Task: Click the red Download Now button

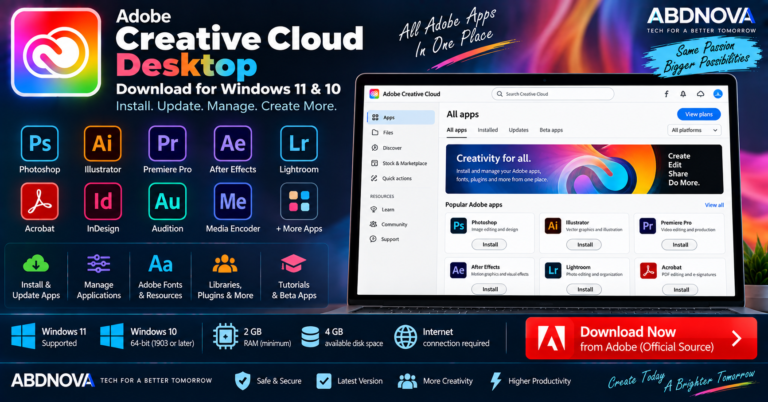Action: 641,338
